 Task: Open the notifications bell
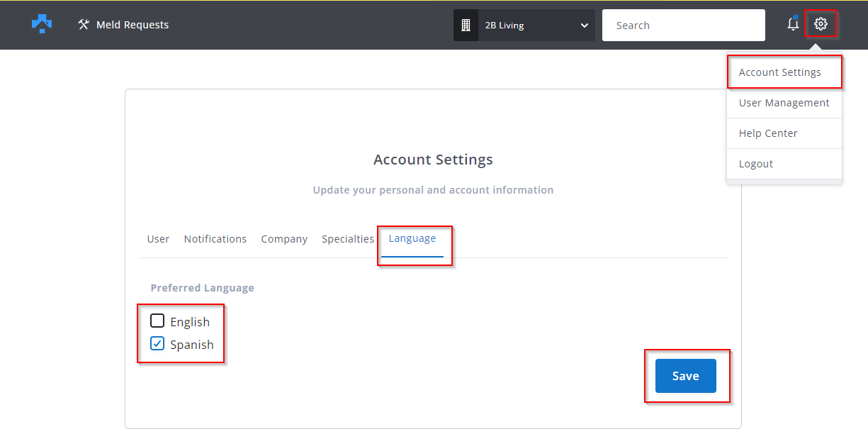(793, 24)
